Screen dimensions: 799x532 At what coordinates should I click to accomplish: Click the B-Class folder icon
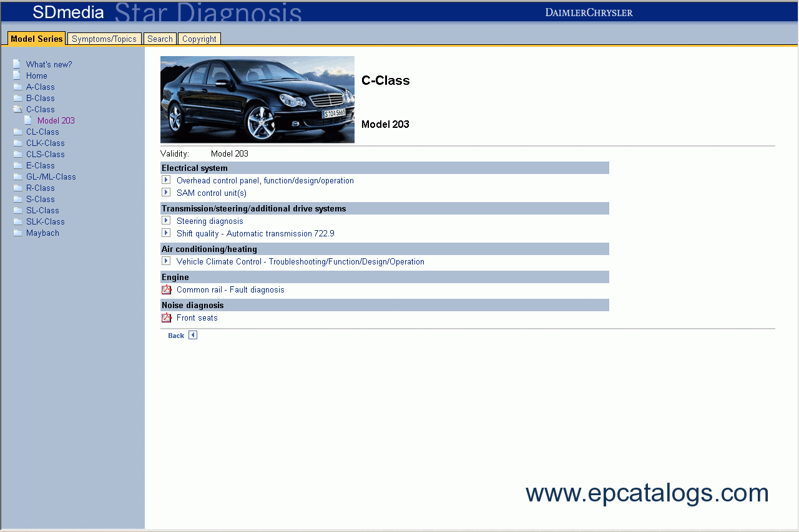[17, 98]
